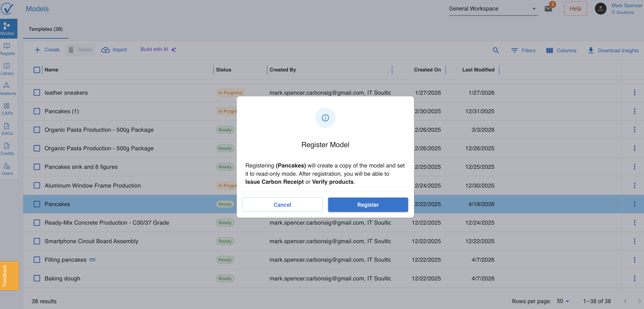Click the mail notifications envelope icon
Viewport: 644px width, 309px height.
tap(548, 9)
